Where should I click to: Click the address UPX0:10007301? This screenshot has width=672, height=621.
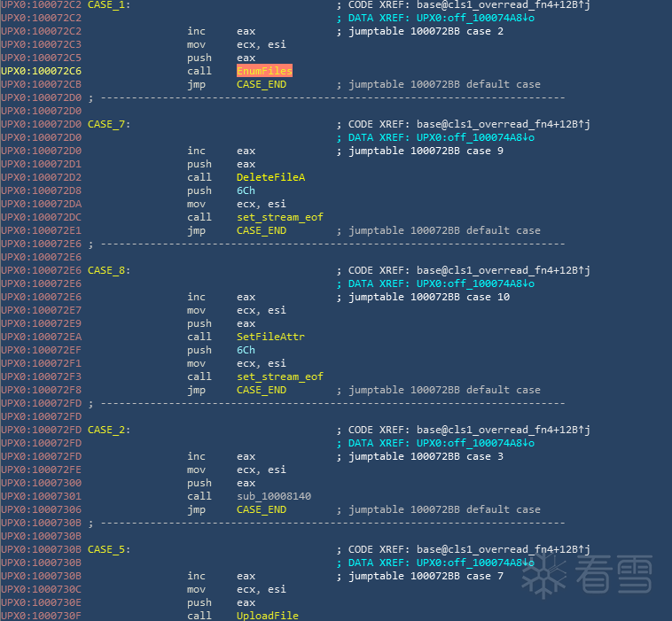(x=41, y=496)
